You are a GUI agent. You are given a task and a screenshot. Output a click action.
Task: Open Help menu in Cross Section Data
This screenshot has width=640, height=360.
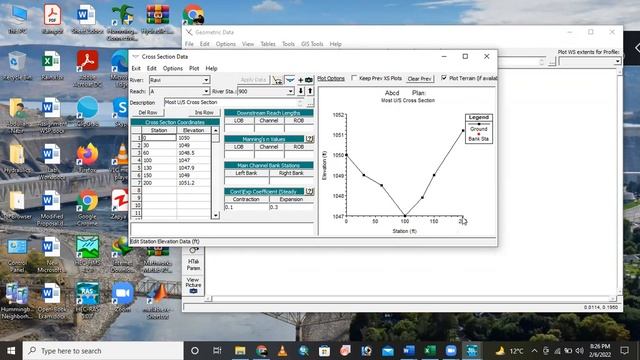pos(211,68)
